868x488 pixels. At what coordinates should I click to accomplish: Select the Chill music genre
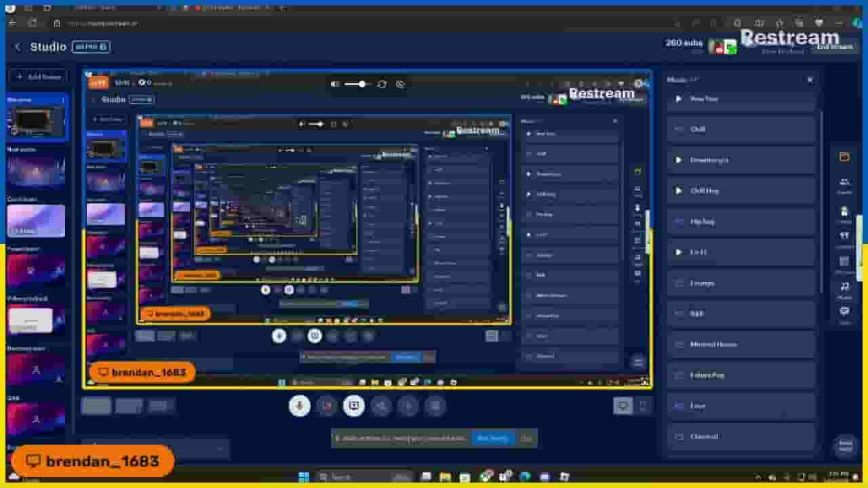tap(741, 129)
